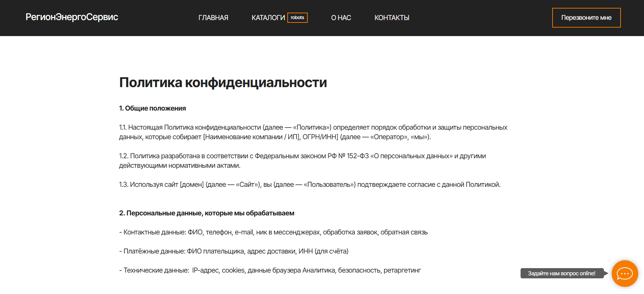Click paragraph 1.2 mentioning Федеральный закон 152-ФЗ
This screenshot has height=294, width=644.
tap(302, 161)
